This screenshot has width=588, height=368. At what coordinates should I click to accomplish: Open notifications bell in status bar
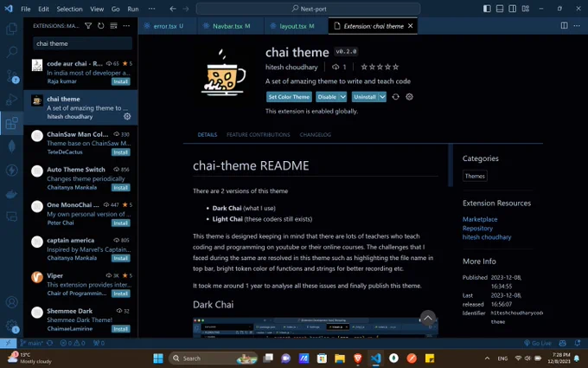[578, 343]
